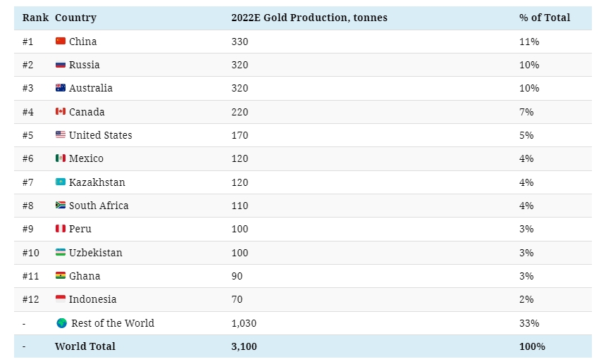
Task: Click the United States flag icon
Action: 61,135
